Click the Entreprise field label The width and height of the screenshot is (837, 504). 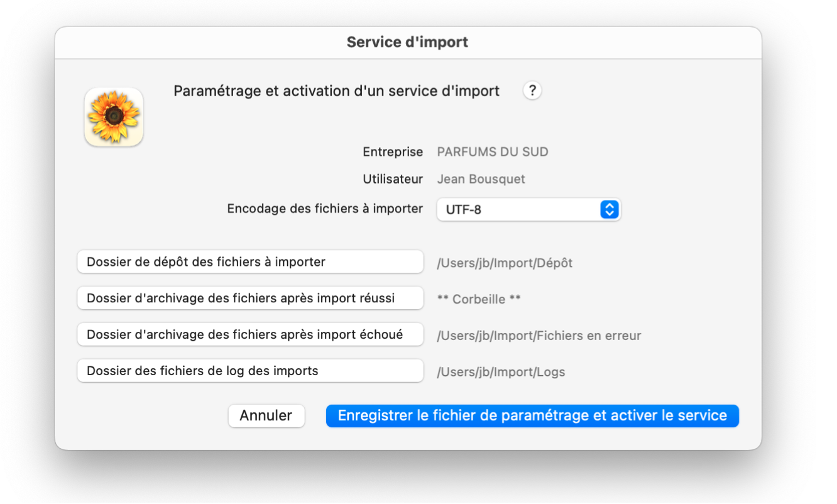tap(393, 152)
